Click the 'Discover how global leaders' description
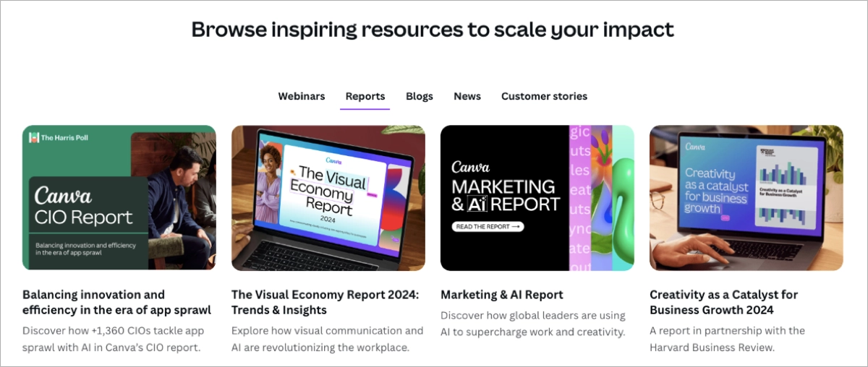The width and height of the screenshot is (868, 367). pos(532,324)
